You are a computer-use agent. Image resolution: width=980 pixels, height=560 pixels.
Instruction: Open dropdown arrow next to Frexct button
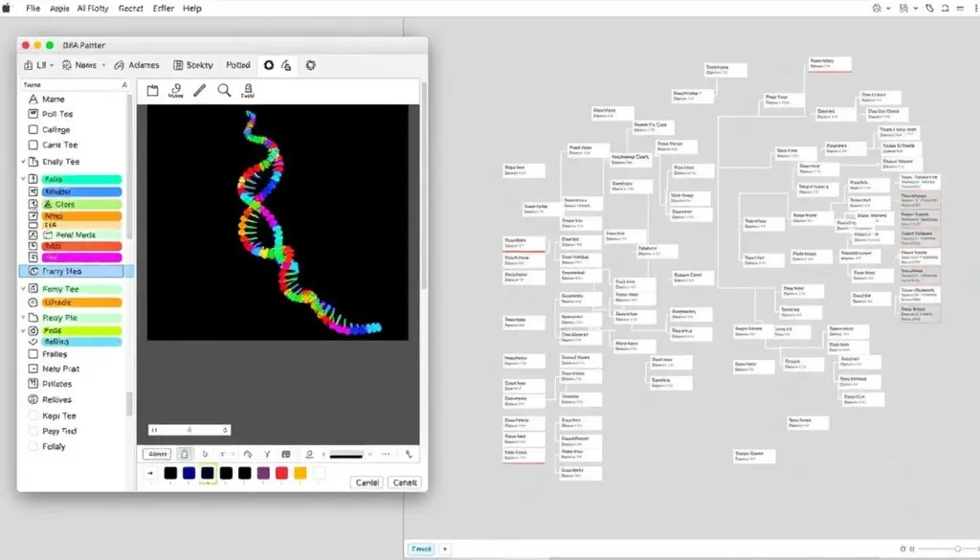[x=445, y=549]
